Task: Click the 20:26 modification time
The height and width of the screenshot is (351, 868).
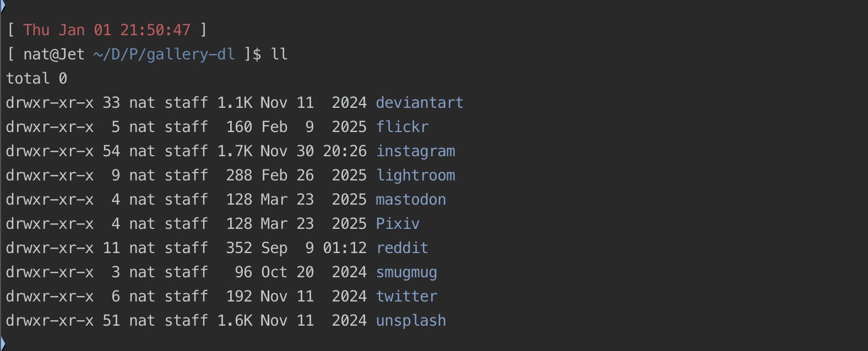Action: point(345,151)
